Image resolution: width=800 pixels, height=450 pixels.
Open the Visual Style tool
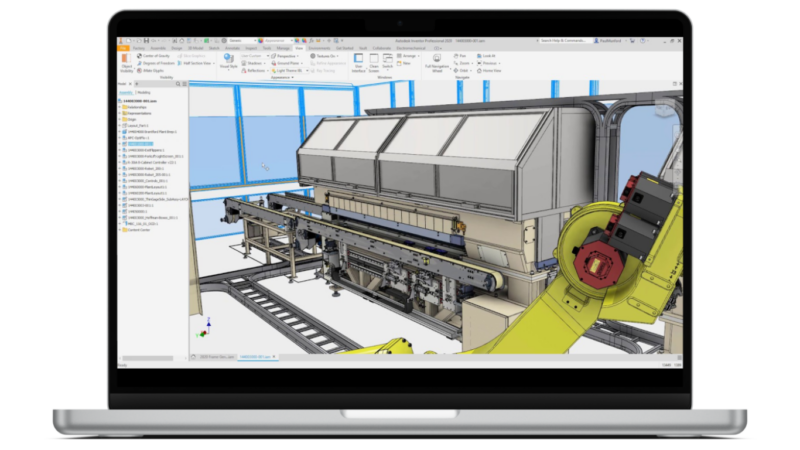tap(229, 64)
